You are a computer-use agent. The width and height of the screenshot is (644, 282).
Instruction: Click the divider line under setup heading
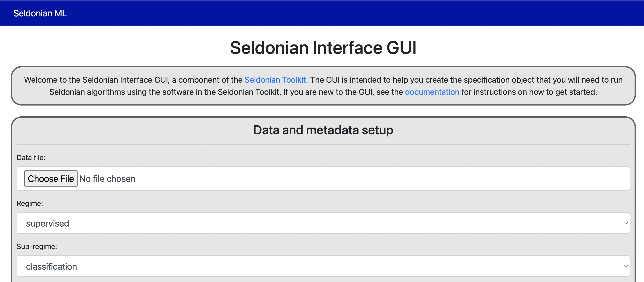click(x=323, y=145)
